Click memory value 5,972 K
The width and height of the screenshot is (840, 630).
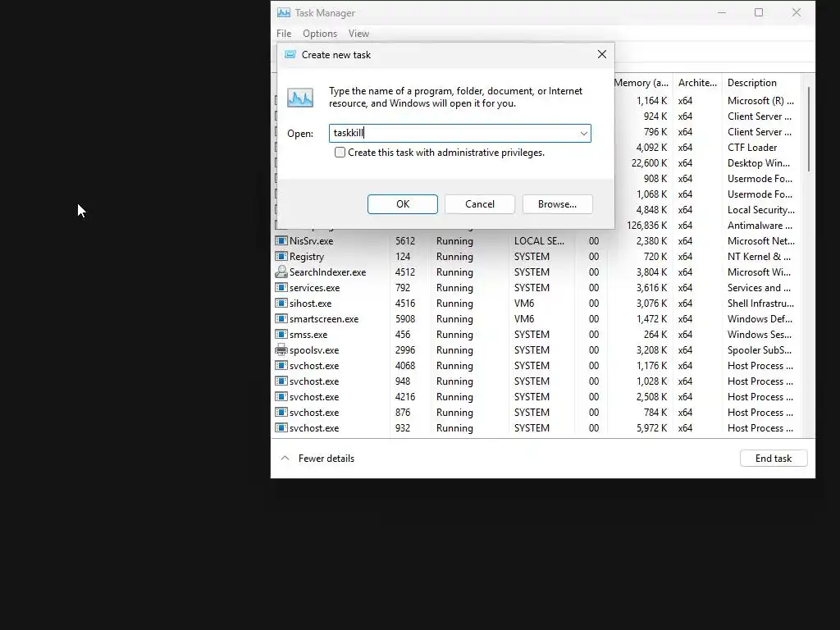coord(651,428)
